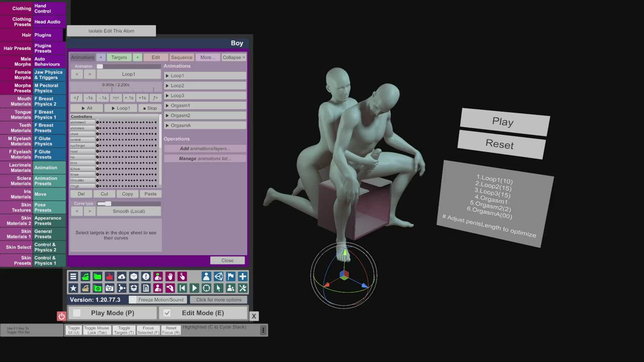The height and width of the screenshot is (362, 644).
Task: Click the green folder icon
Action: coord(97,277)
